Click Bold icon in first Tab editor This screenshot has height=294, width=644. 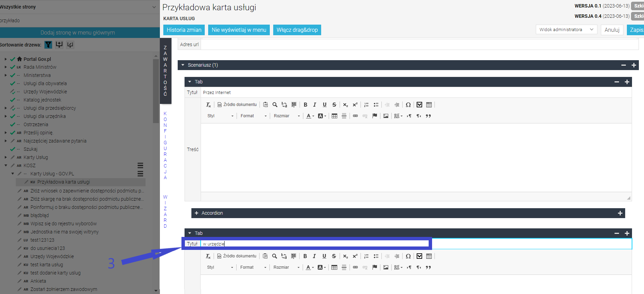pos(305,105)
